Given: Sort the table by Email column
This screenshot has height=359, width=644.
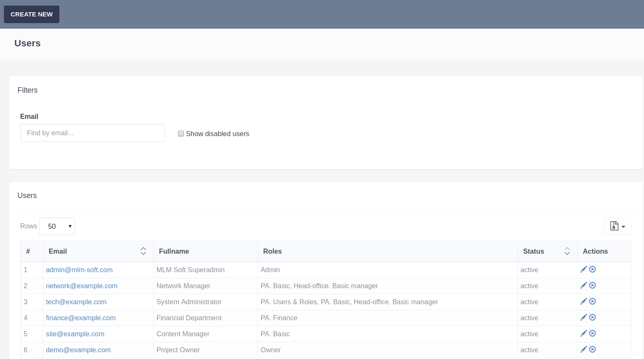Looking at the screenshot, I should pyautogui.click(x=143, y=251).
